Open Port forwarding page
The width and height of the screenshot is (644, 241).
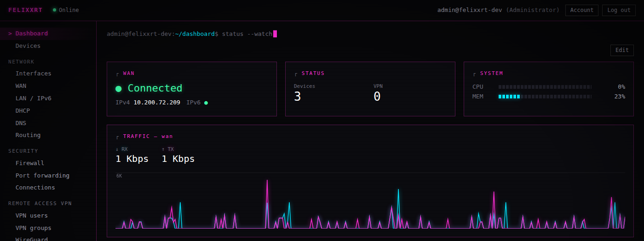(x=48, y=176)
